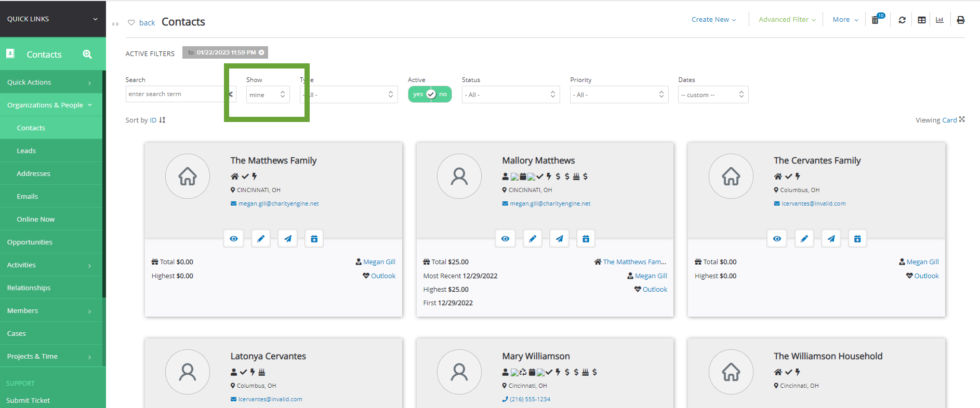Screen dimensions: 980x408
Task: Send message to Mallory Matthews
Action: (560, 239)
